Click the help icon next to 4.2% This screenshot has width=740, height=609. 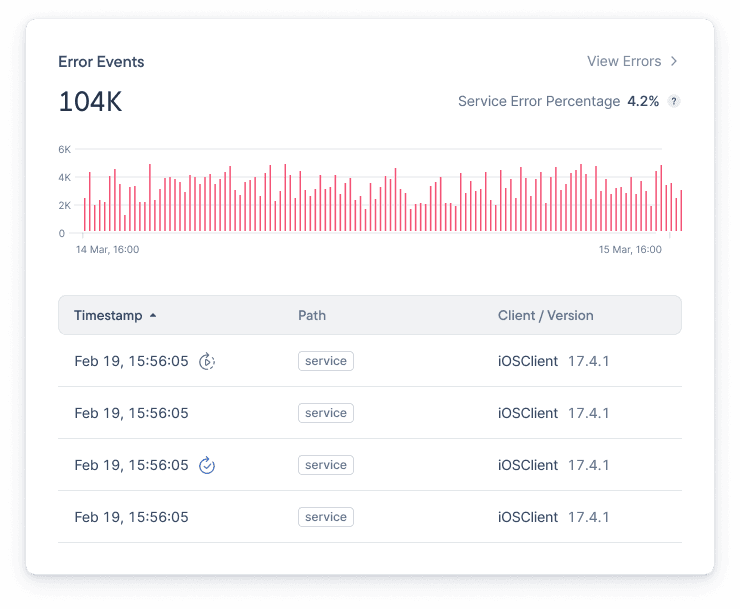[674, 101]
